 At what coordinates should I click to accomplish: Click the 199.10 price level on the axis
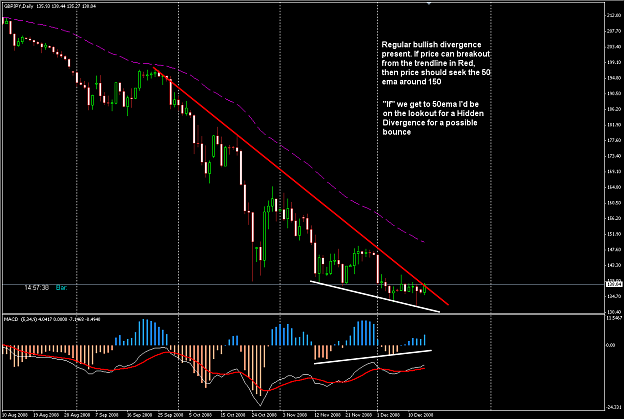click(x=614, y=62)
